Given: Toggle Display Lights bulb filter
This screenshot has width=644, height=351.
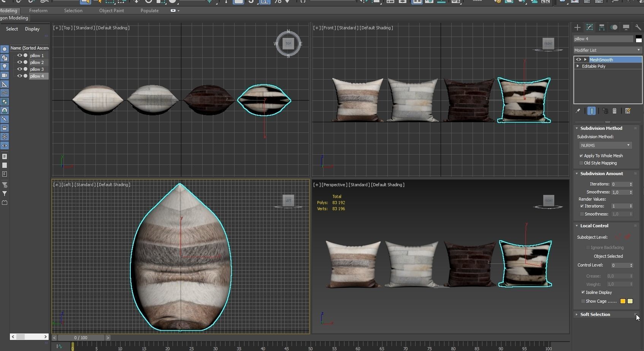Looking at the screenshot, I should pyautogui.click(x=5, y=67).
